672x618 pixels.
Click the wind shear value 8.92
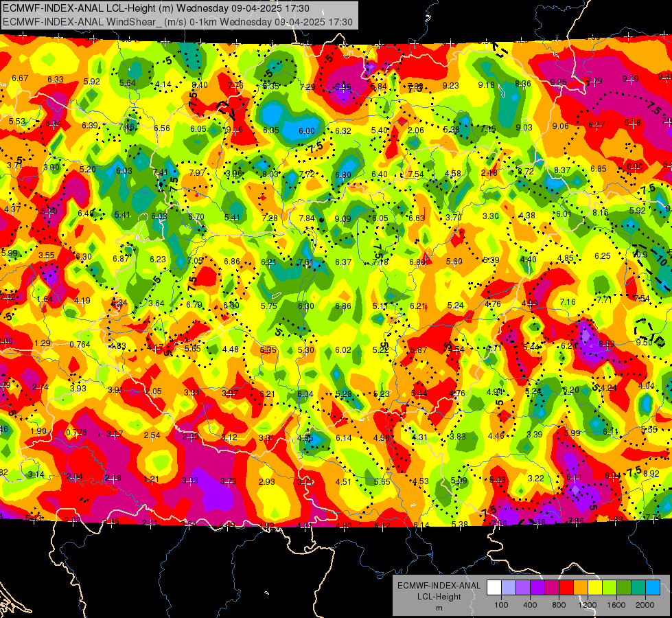[651, 474]
